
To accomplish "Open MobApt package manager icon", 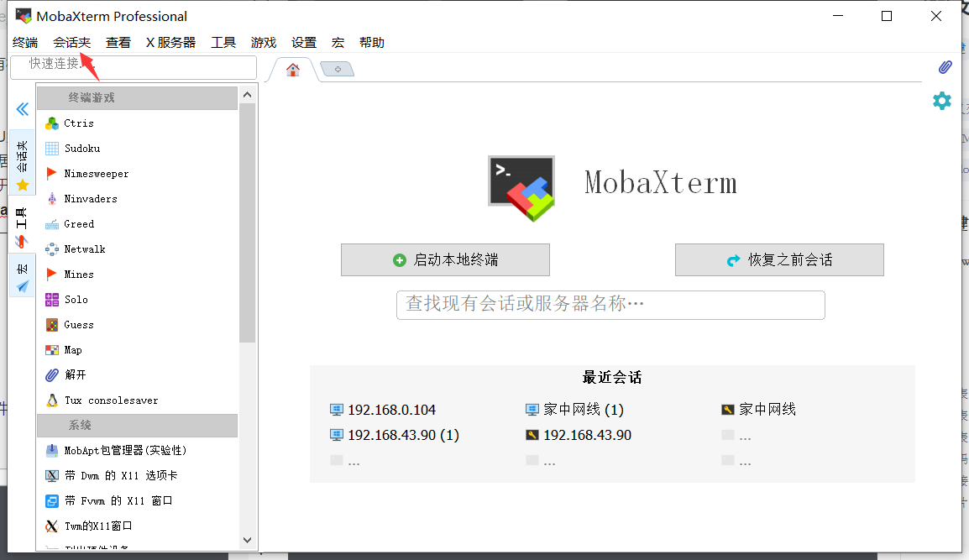I will pos(52,451).
